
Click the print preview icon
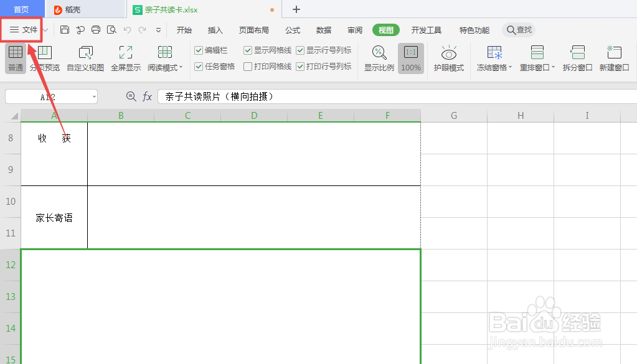[111, 30]
